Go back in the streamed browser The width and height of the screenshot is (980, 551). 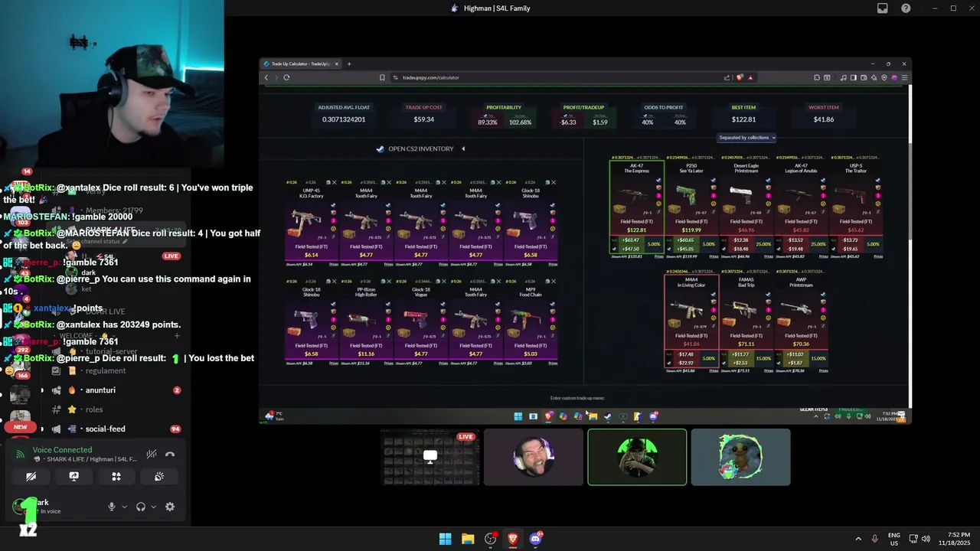click(x=266, y=77)
